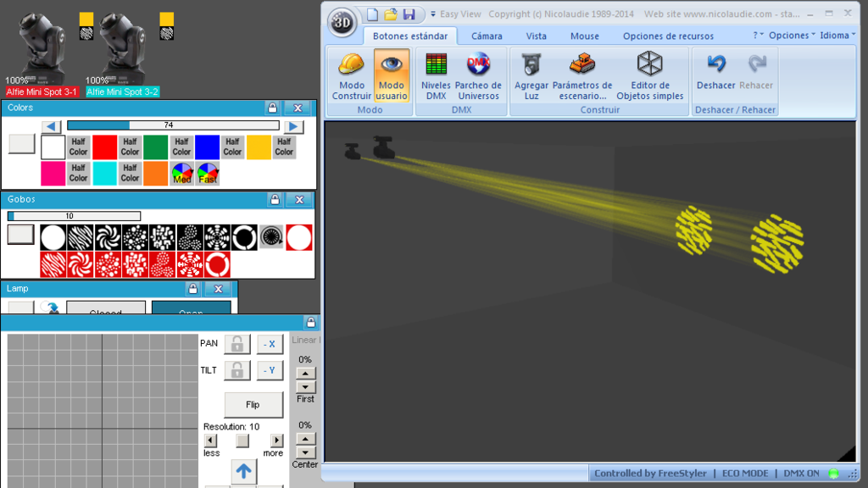Image resolution: width=868 pixels, height=488 pixels.
Task: Click the Flip button
Action: pyautogui.click(x=253, y=404)
